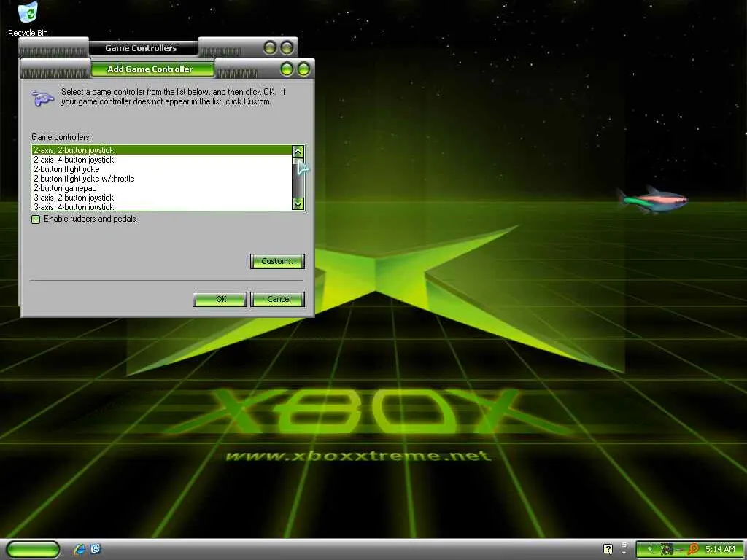The width and height of the screenshot is (747, 560).
Task: Click the 5:14 AM clock
Action: point(720,549)
